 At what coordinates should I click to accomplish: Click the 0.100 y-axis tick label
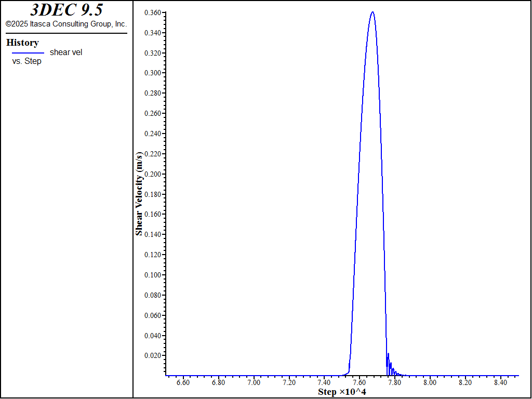pyautogui.click(x=153, y=275)
